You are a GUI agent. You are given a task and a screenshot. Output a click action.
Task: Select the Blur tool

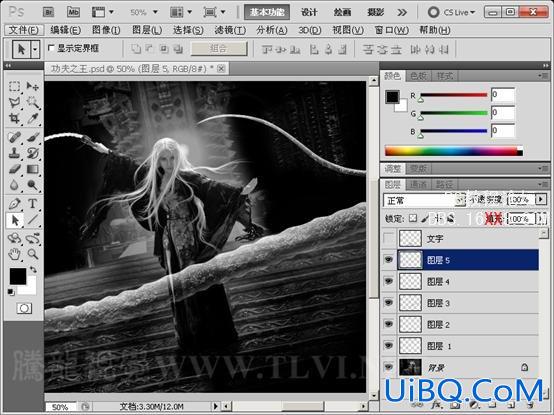point(14,185)
